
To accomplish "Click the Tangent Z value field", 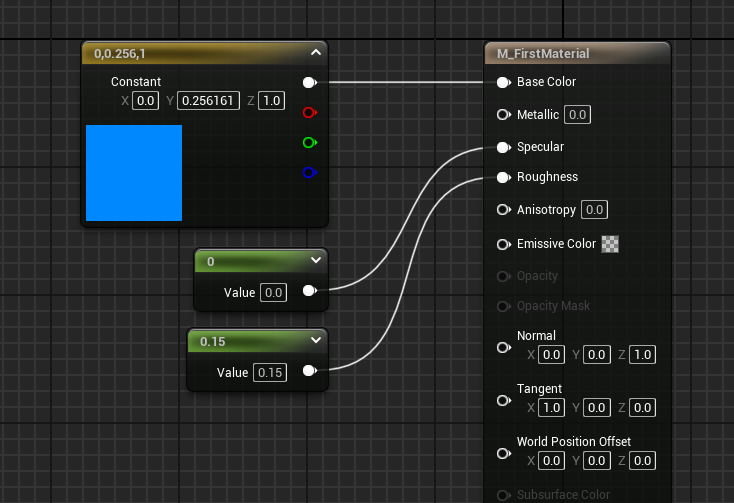I will pyautogui.click(x=642, y=408).
